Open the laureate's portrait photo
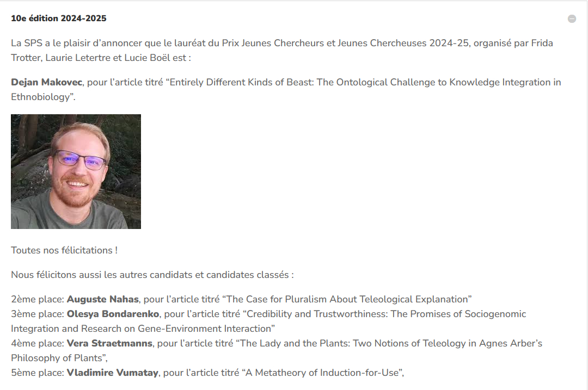The height and width of the screenshot is (390, 588). pos(76,171)
